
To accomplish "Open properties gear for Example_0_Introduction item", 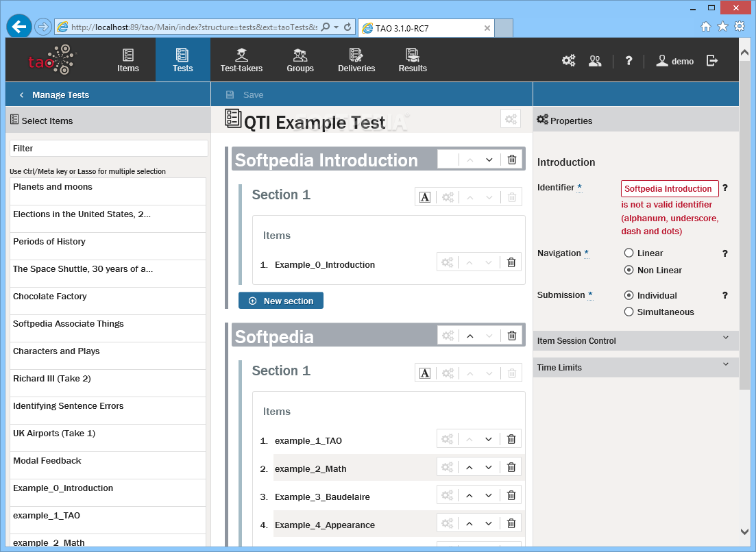I will click(448, 262).
